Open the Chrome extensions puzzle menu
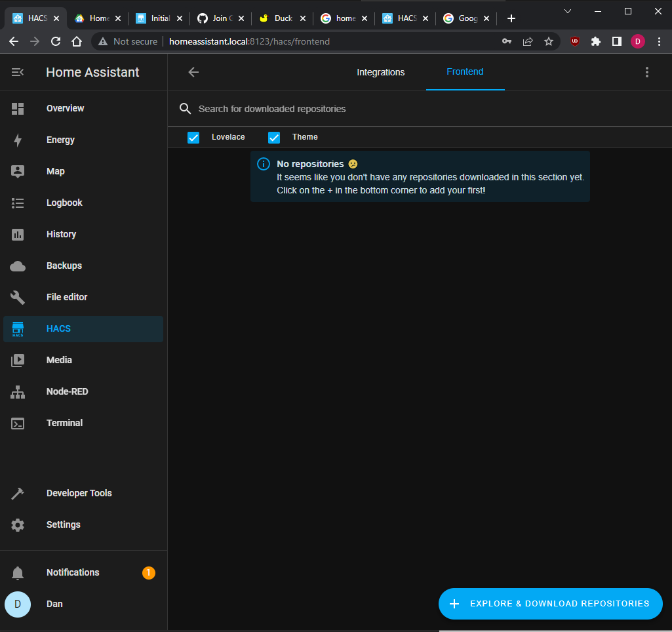The image size is (672, 632). pyautogui.click(x=596, y=41)
